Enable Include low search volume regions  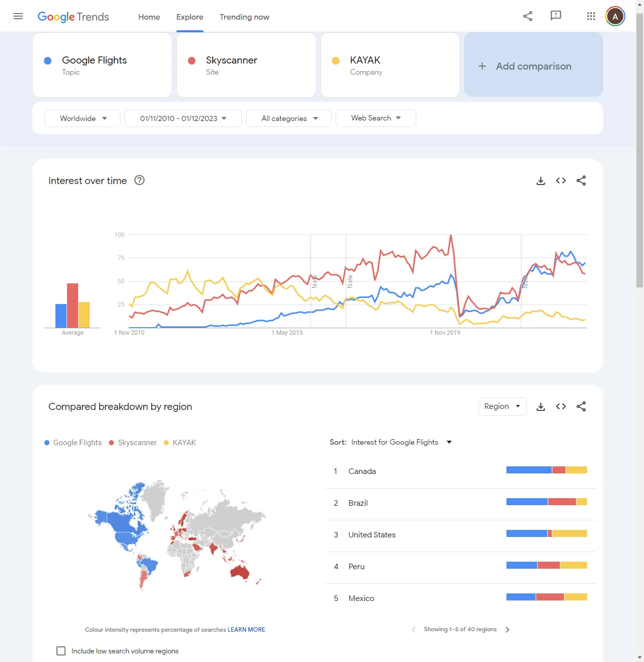click(61, 651)
